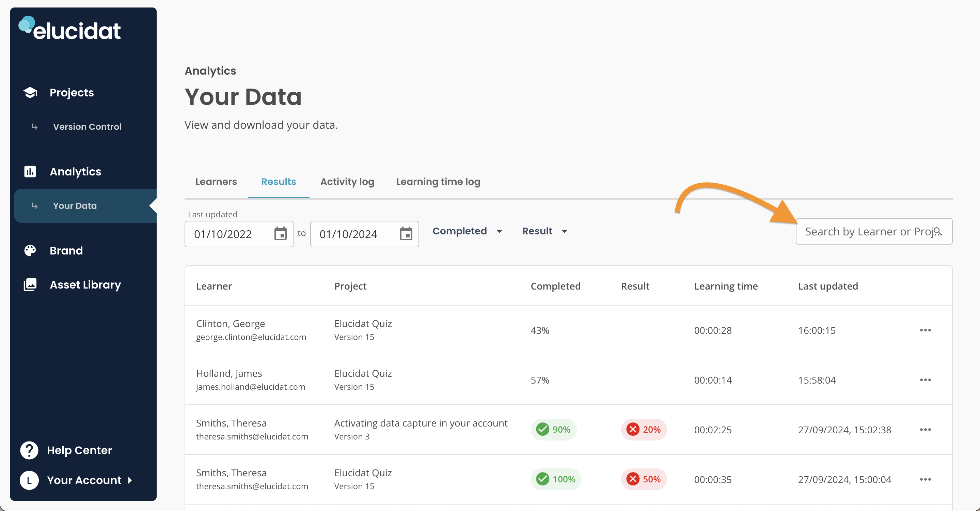Focus the Search by Learner or Project field
980x511 pixels.
(874, 231)
